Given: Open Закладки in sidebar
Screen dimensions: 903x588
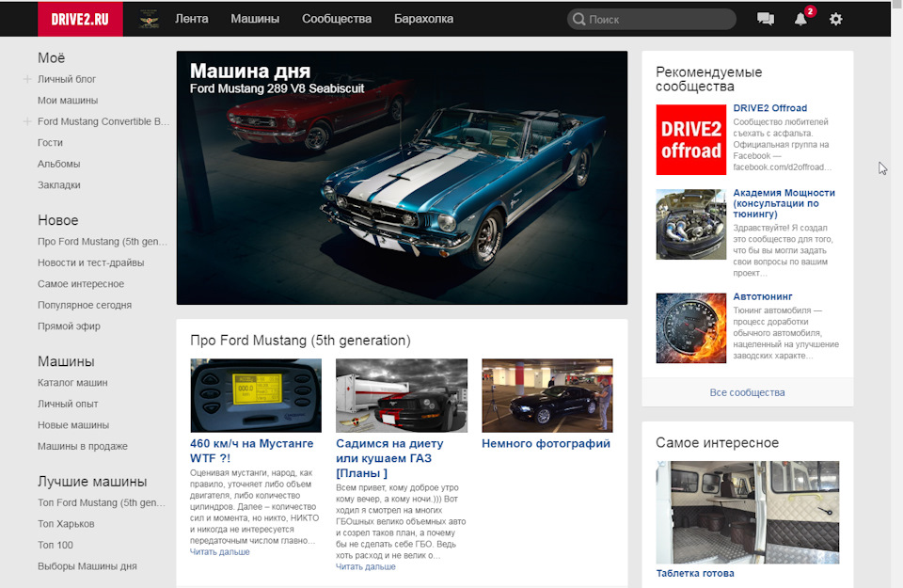Looking at the screenshot, I should click(59, 184).
